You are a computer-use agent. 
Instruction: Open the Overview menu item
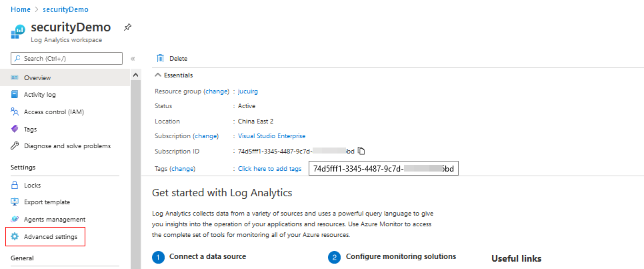[65, 77]
